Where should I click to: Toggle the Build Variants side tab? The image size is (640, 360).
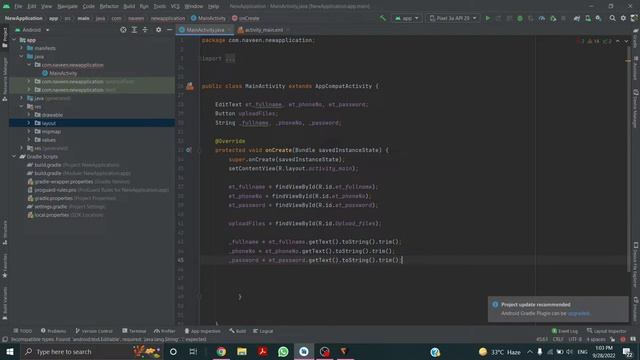click(4, 303)
